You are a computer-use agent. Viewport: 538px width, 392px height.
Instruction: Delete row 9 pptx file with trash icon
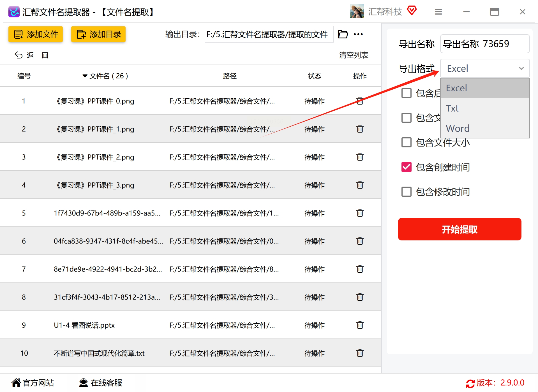360,325
